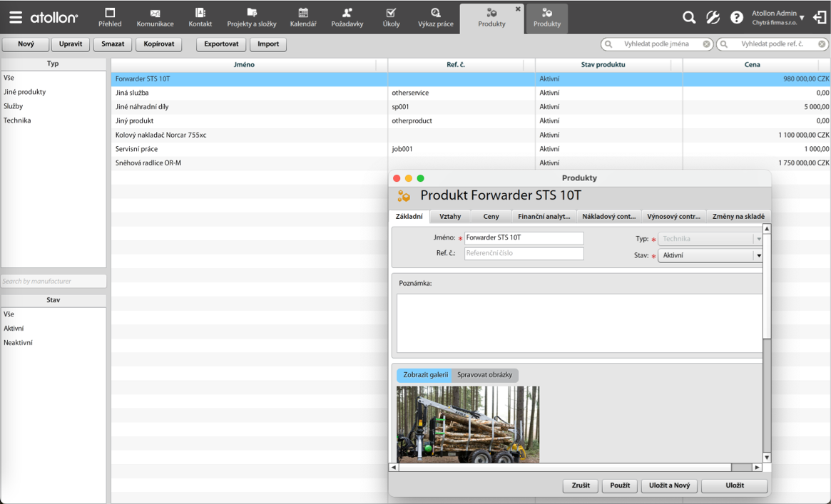Open the disabled Typ dropdown arrow
831x504 pixels.
[758, 239]
